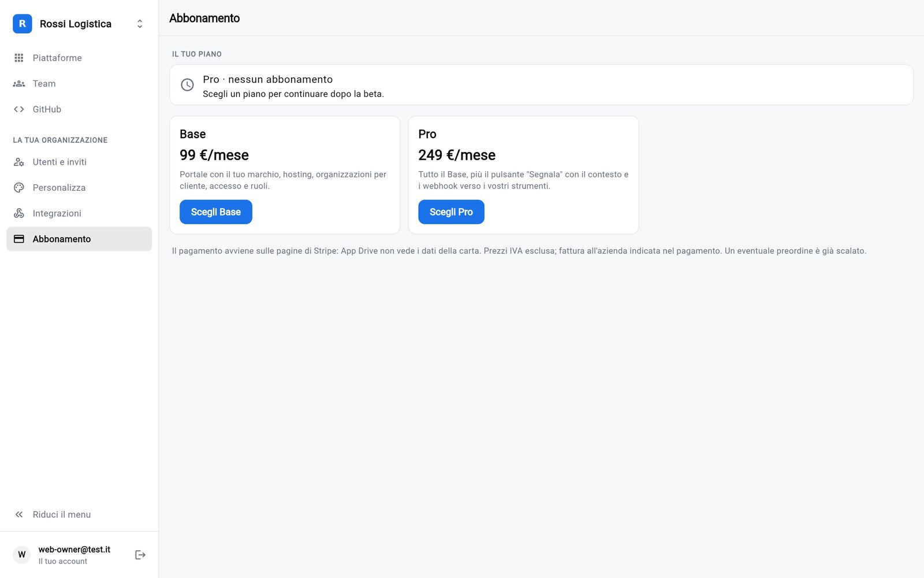924x578 pixels.
Task: Click the Stripe payment disclaimer text
Action: point(519,251)
